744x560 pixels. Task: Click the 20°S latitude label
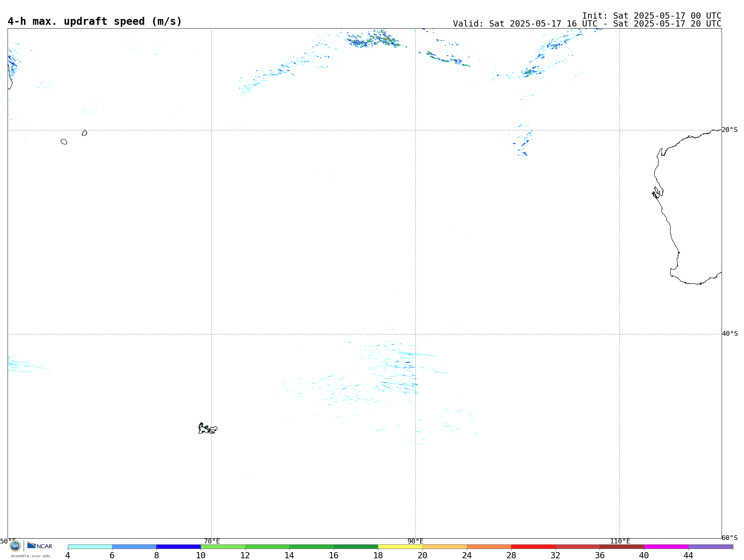tap(730, 130)
